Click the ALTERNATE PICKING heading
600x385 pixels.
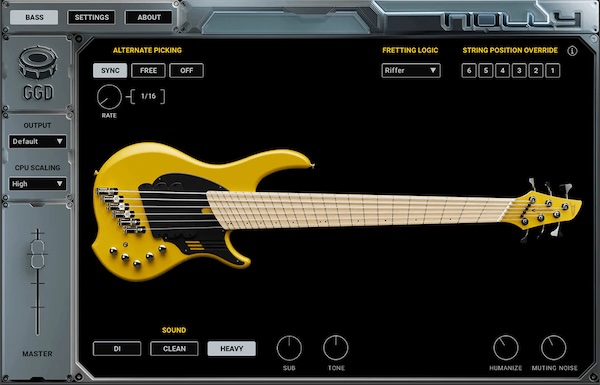[147, 50]
